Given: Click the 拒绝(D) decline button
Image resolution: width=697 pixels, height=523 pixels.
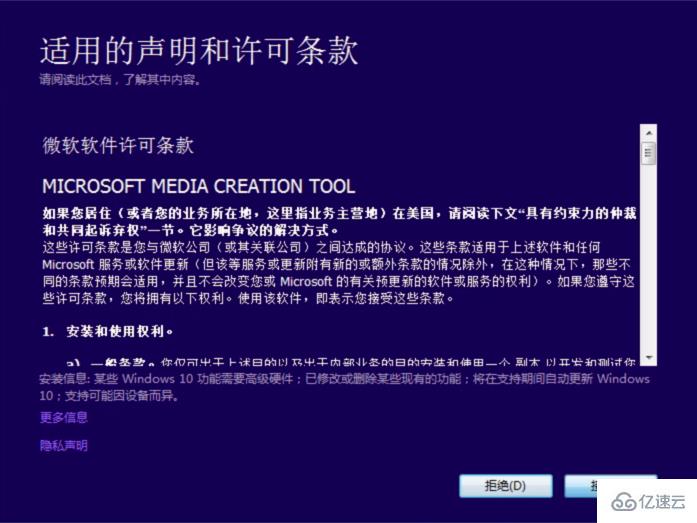Looking at the screenshot, I should [506, 486].
